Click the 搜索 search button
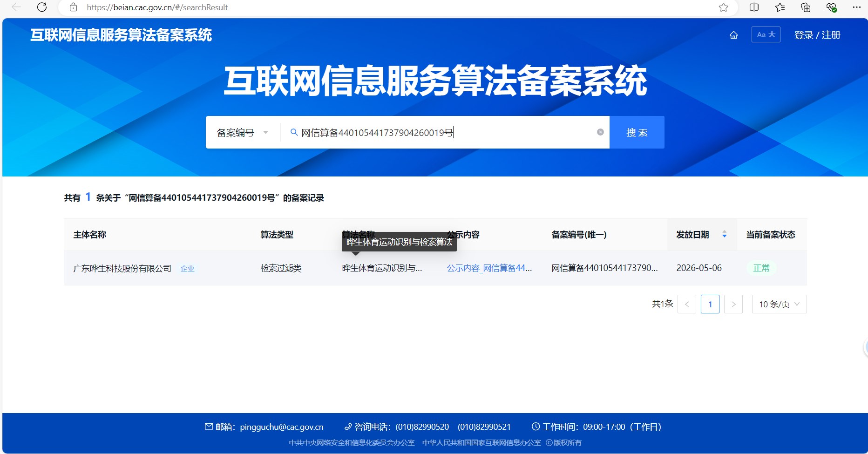Image resolution: width=868 pixels, height=454 pixels. pos(637,133)
